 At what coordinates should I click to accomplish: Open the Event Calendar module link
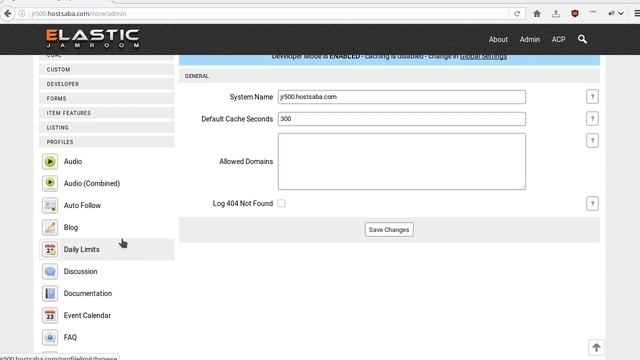pyautogui.click(x=87, y=316)
